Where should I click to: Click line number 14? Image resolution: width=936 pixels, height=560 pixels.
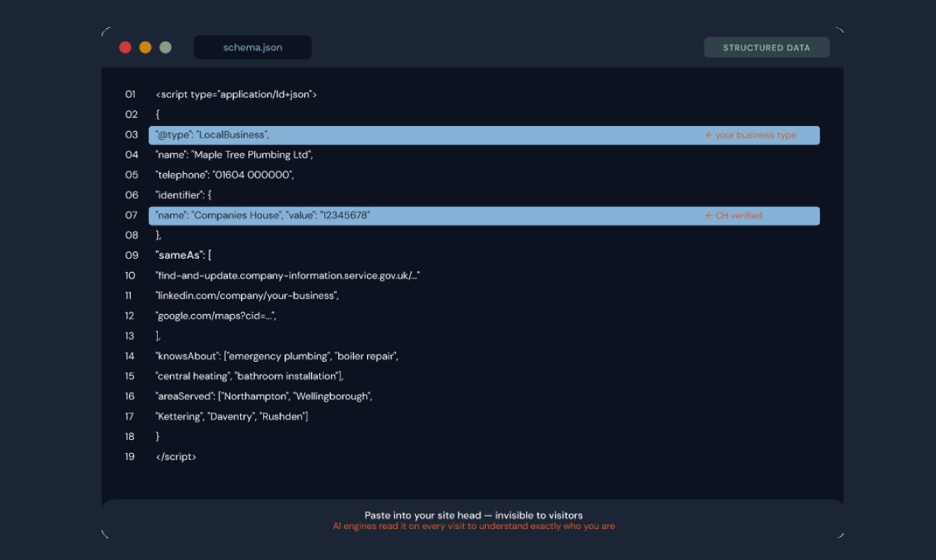tap(130, 356)
